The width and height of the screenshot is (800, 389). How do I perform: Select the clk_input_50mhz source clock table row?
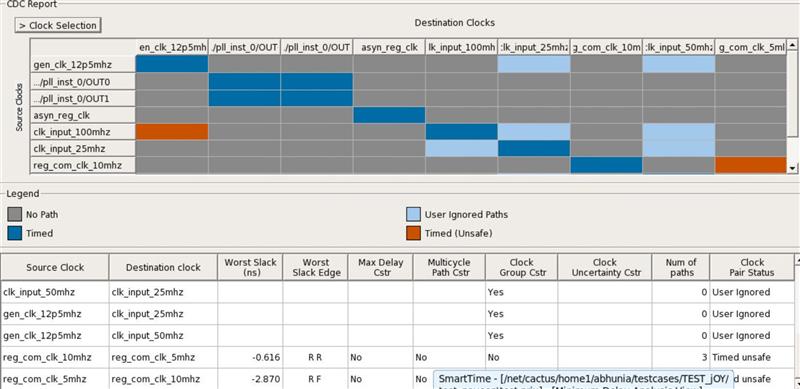pos(397,292)
